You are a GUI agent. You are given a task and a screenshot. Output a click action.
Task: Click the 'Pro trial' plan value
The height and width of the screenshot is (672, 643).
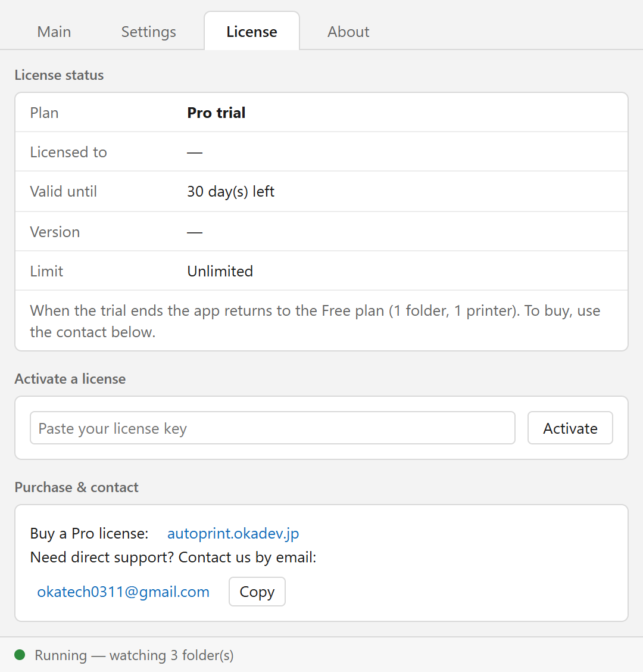216,113
